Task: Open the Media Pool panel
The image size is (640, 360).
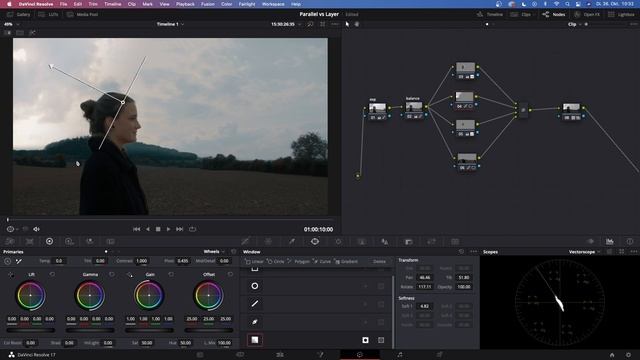Action: [82, 14]
